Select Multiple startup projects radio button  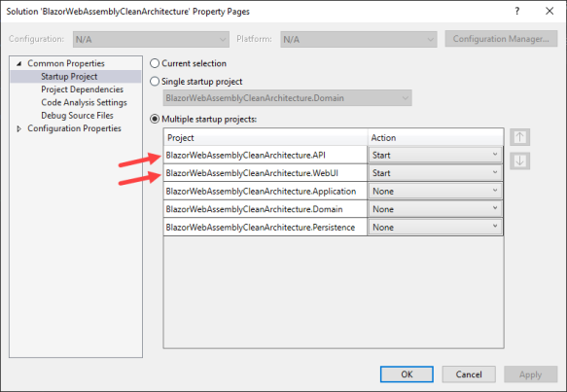coord(155,119)
